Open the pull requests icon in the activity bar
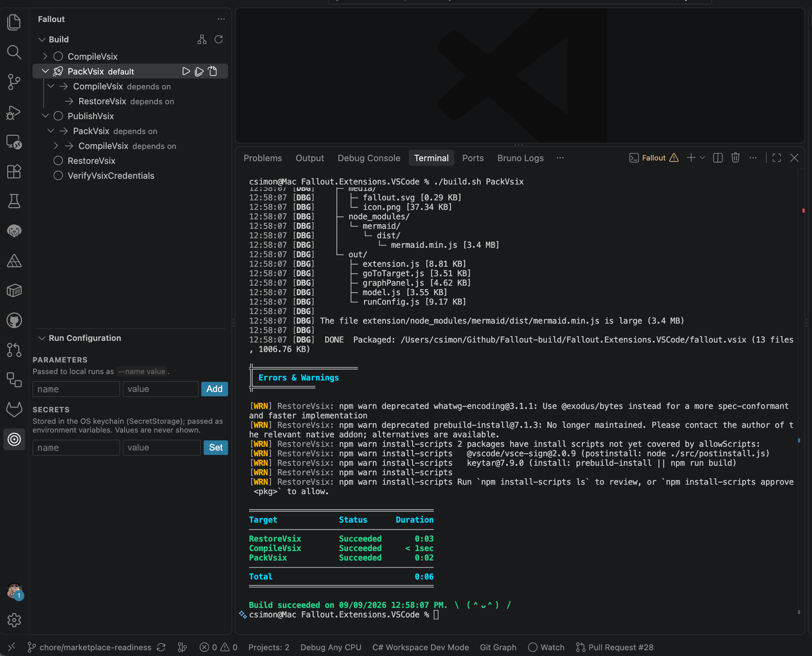 (14, 350)
